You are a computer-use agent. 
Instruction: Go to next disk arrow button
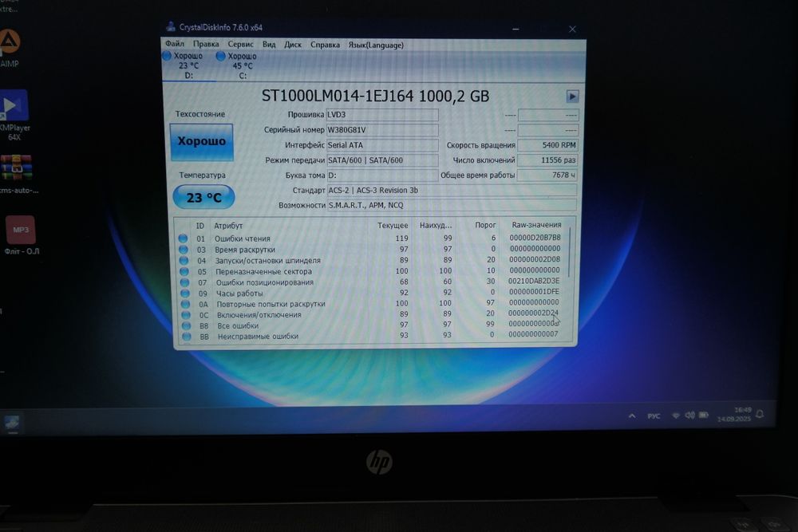pyautogui.click(x=572, y=97)
